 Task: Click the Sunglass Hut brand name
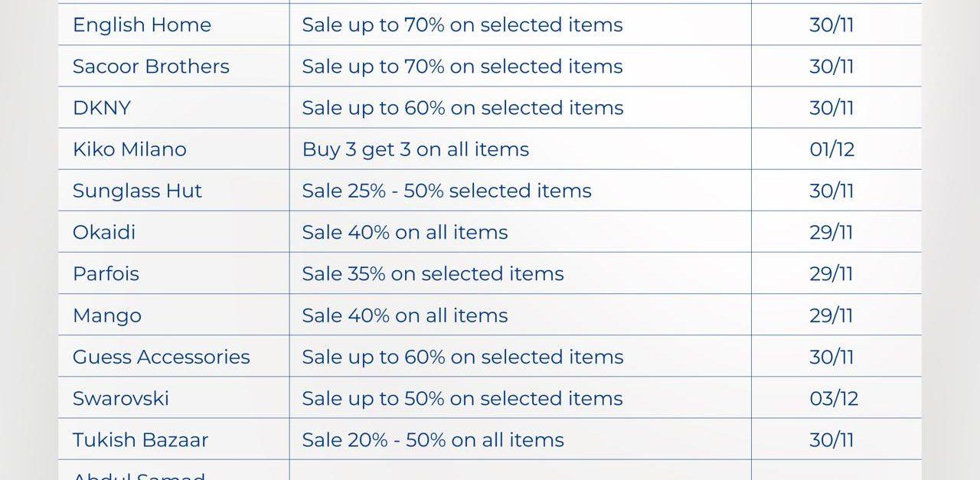[x=137, y=191]
